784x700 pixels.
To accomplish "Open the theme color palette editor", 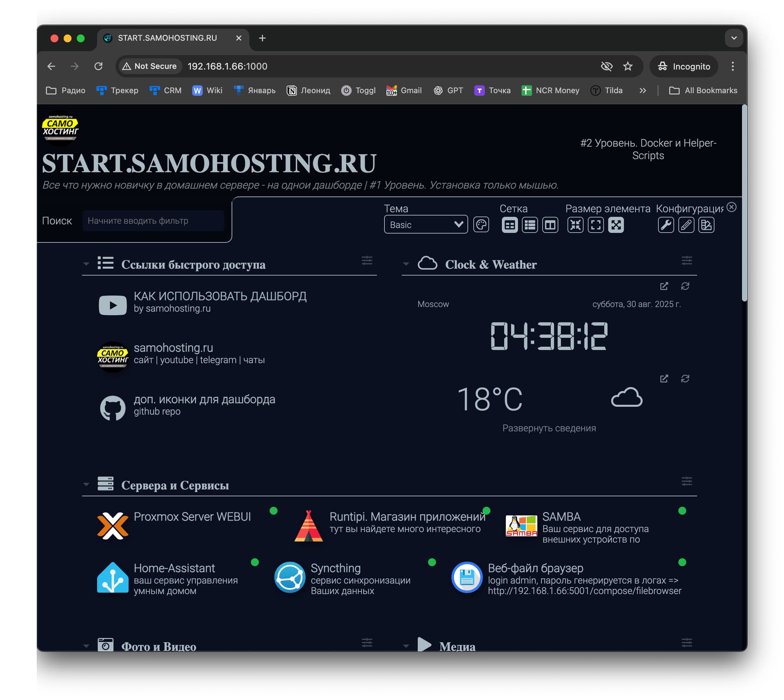I will (x=481, y=225).
